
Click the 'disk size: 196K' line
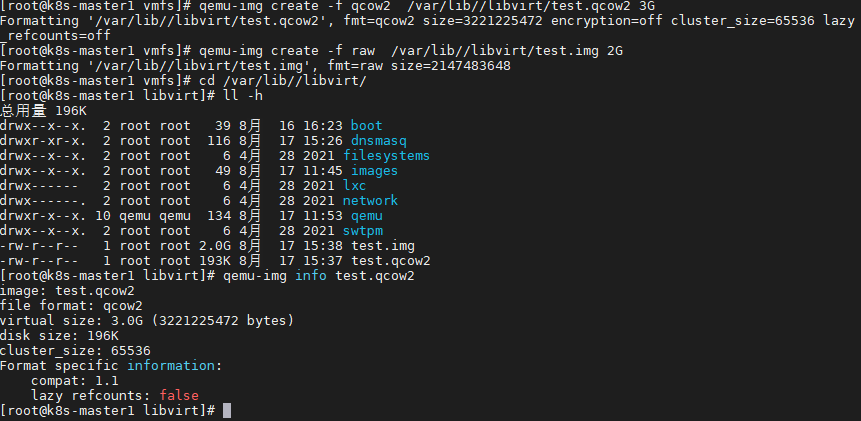[x=59, y=335]
